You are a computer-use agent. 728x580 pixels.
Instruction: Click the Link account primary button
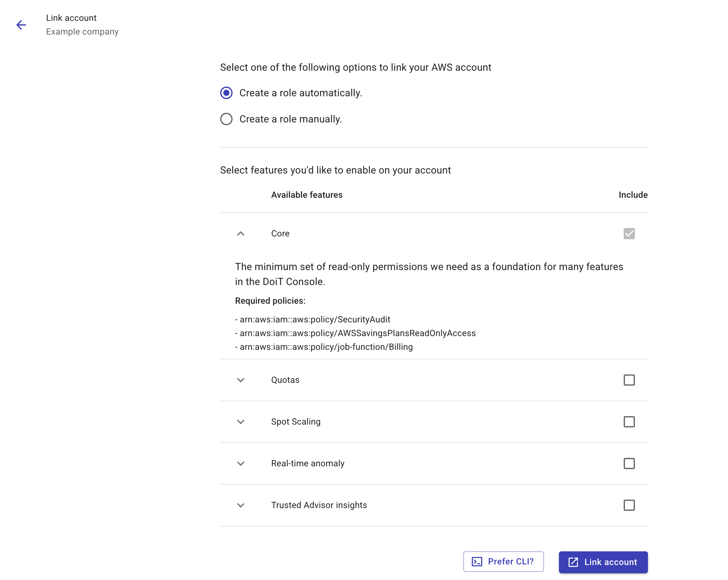pos(603,562)
